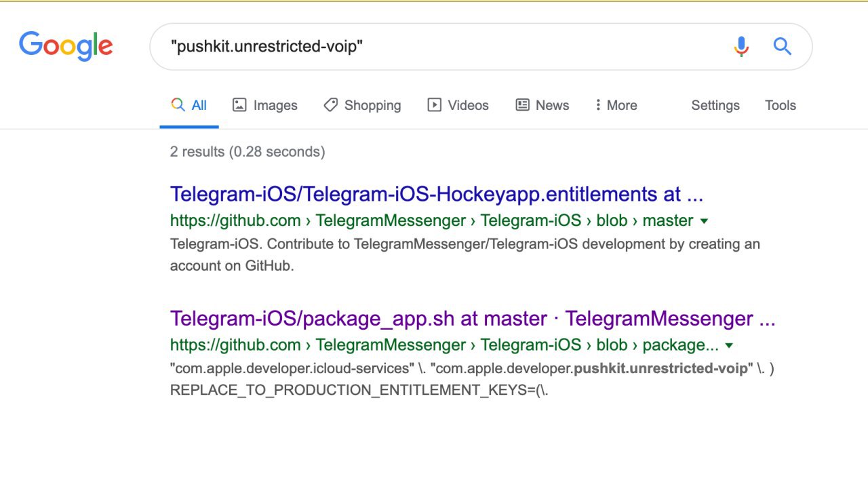Click the Google logo
The height and width of the screenshot is (481, 868).
66,46
